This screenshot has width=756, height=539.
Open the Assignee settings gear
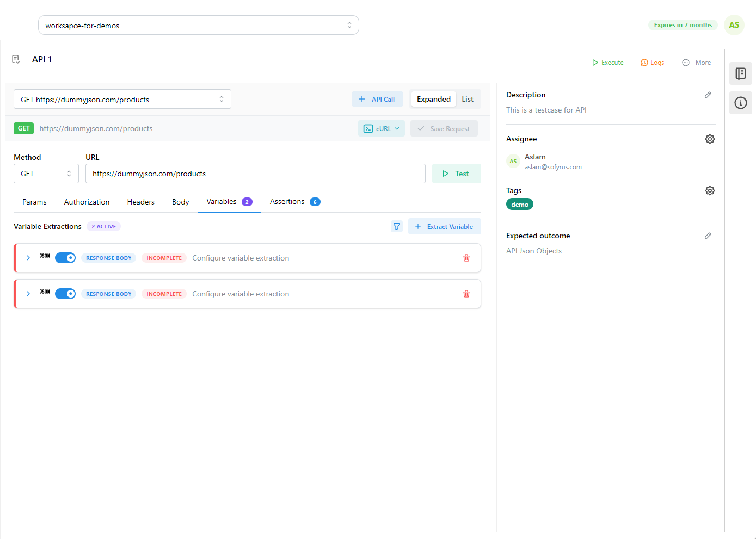point(710,139)
